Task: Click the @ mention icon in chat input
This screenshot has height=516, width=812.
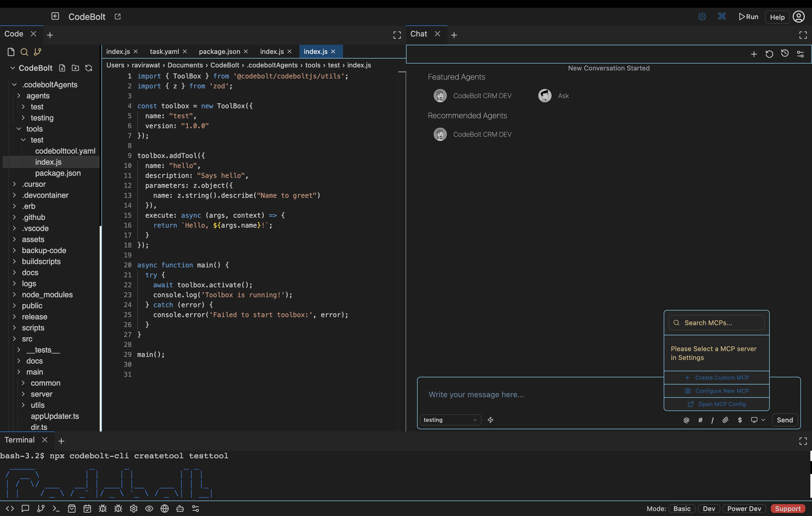Action: pos(686,420)
